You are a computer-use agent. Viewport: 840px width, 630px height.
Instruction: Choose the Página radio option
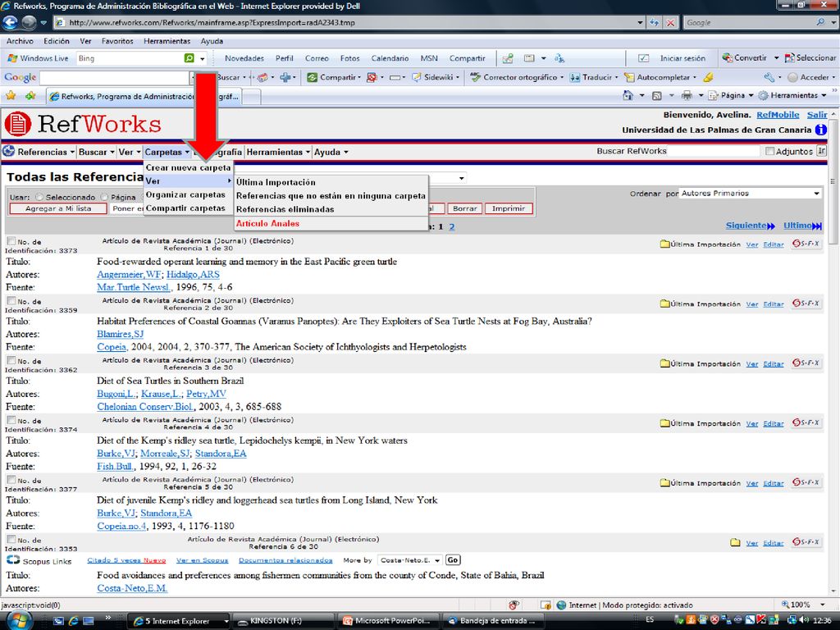[x=104, y=197]
